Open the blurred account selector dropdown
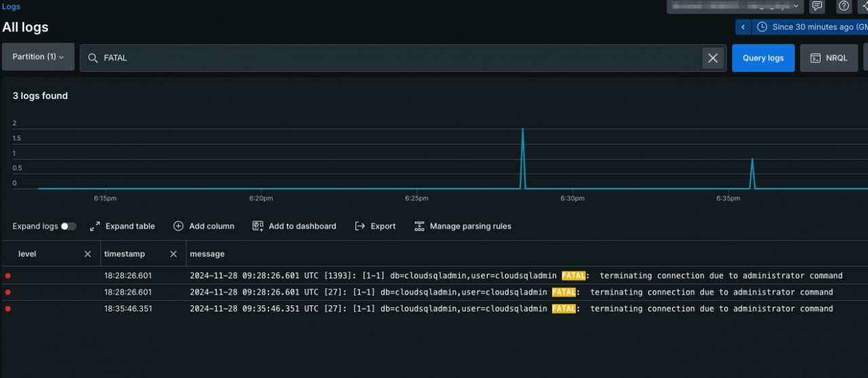 735,6
